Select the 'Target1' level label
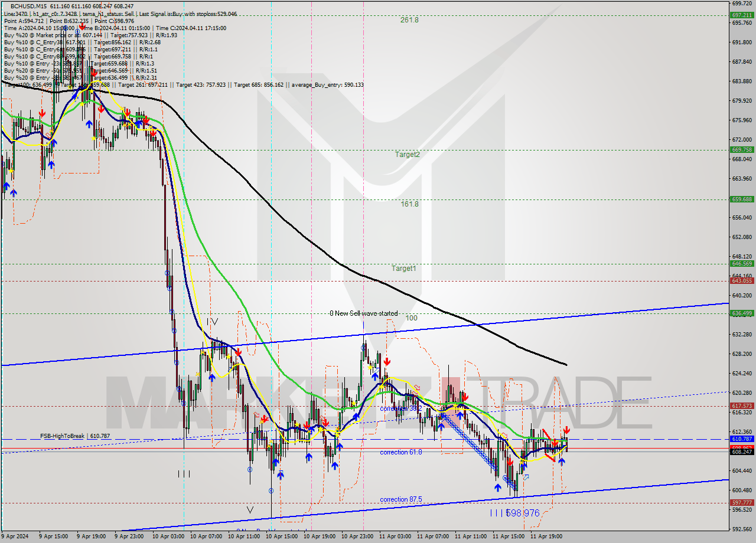Screen dimensions: 756x543 coord(403,268)
